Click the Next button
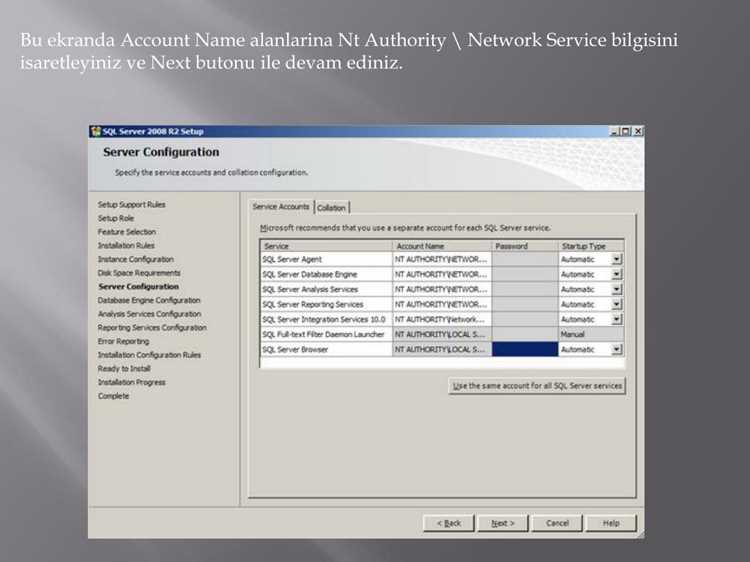This screenshot has width=750, height=562. point(503,523)
